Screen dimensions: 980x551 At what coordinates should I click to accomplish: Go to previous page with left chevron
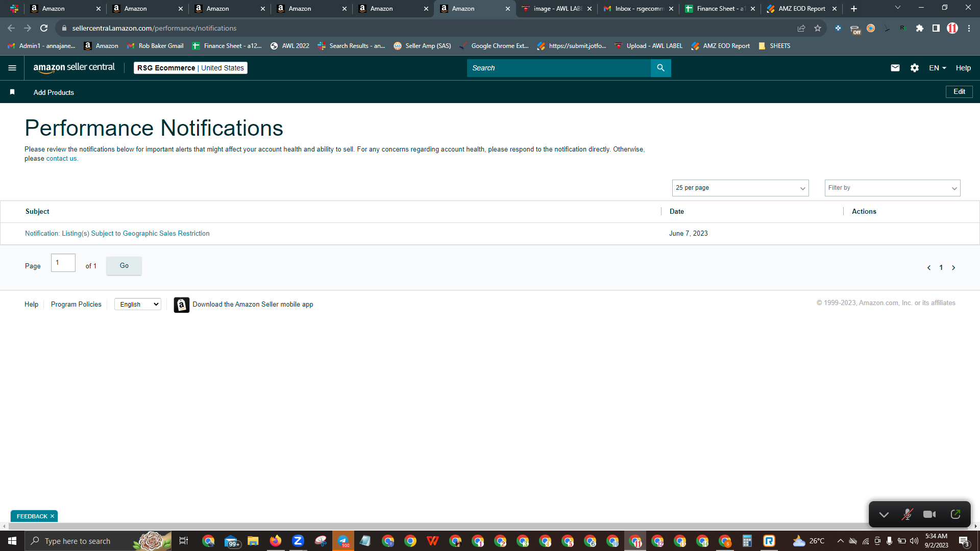click(x=929, y=268)
